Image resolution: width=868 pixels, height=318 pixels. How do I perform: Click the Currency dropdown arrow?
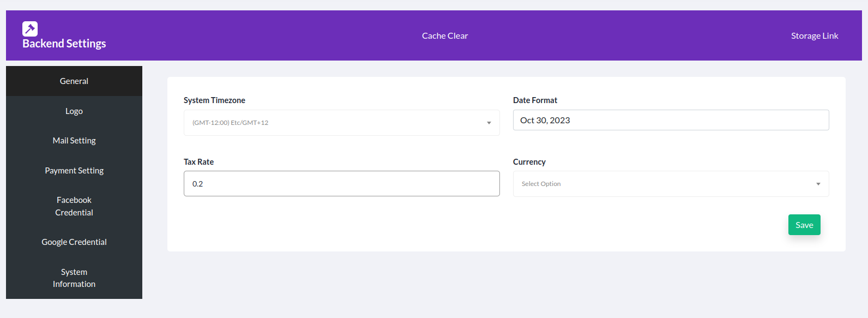[x=818, y=184]
